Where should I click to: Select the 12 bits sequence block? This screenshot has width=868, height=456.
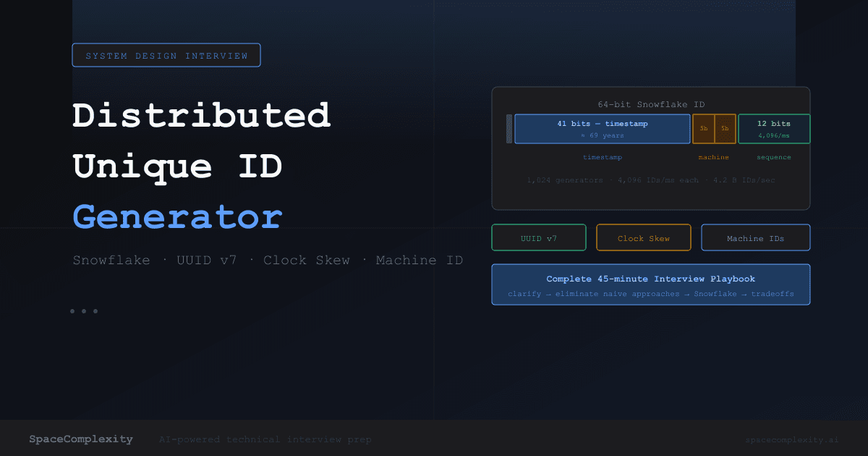774,129
